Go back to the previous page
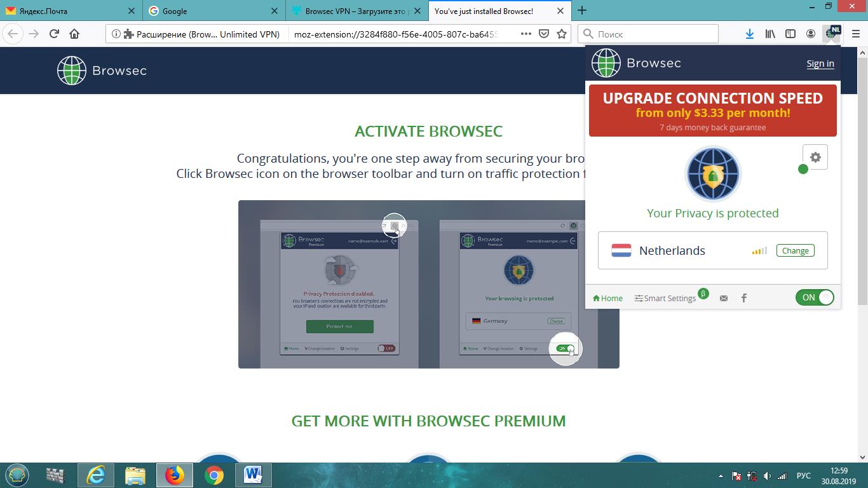Viewport: 868px width, 488px height. pos(13,34)
